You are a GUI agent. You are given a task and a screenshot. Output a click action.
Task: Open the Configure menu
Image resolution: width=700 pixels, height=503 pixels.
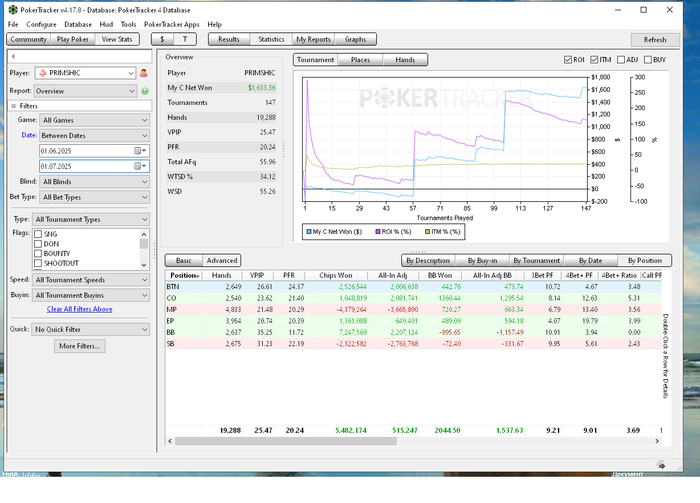pyautogui.click(x=41, y=25)
